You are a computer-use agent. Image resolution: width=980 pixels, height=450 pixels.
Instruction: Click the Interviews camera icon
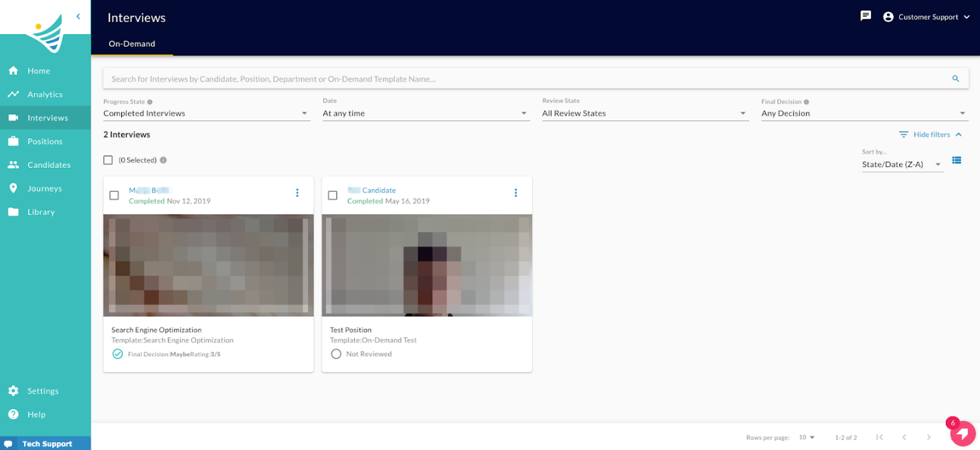(13, 118)
